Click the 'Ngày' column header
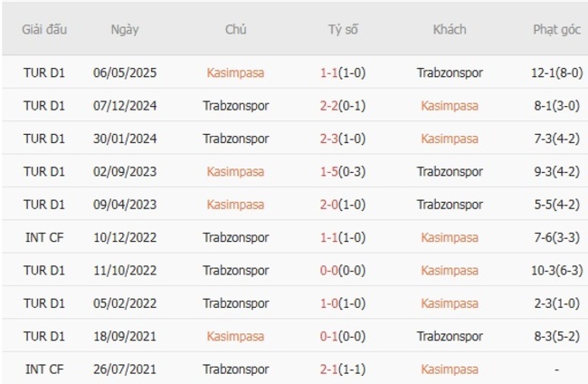The height and width of the screenshot is (384, 588). pos(125,29)
